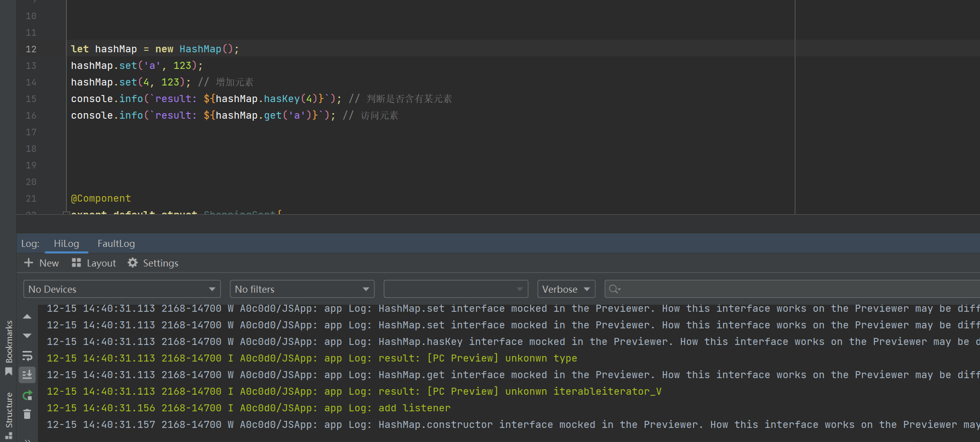
Task: Click the plus icon next to New
Action: point(29,263)
